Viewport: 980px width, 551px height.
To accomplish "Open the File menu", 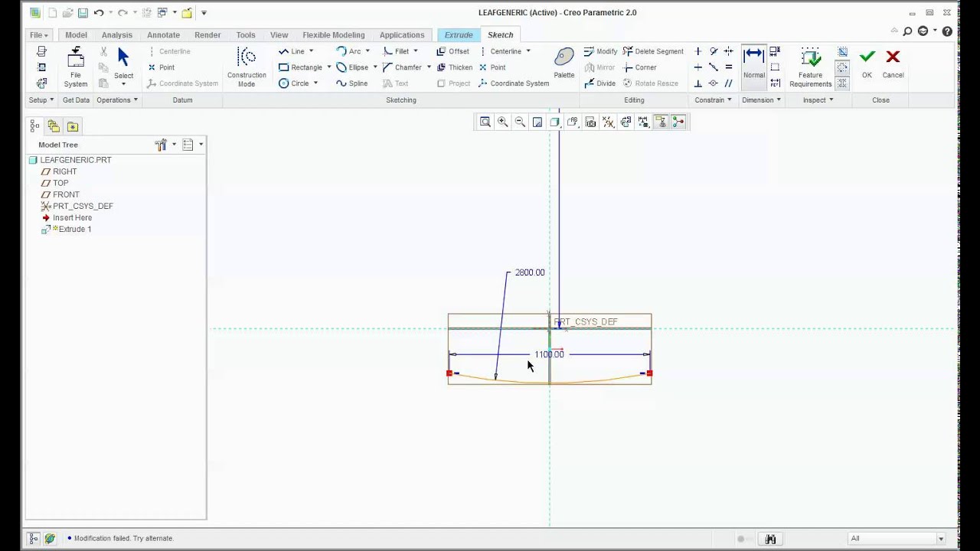I will click(x=38, y=35).
